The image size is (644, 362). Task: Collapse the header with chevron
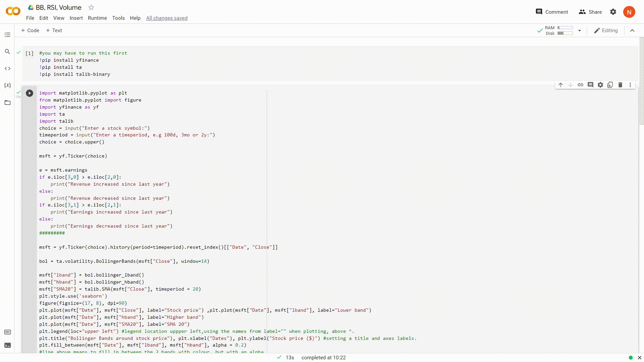(x=632, y=31)
